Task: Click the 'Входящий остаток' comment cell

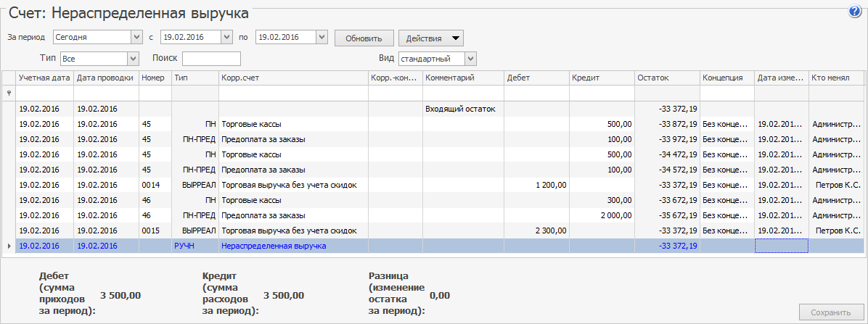Action: pos(463,109)
